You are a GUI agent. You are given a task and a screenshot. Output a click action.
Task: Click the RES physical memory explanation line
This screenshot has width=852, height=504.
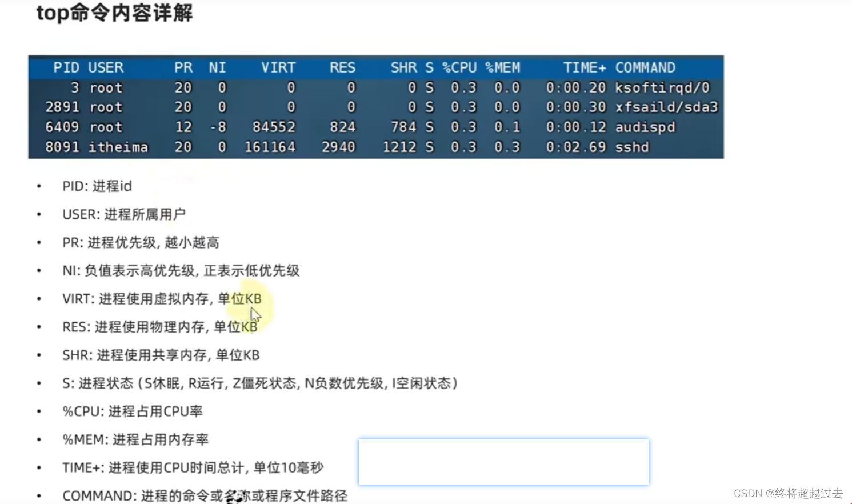(160, 327)
